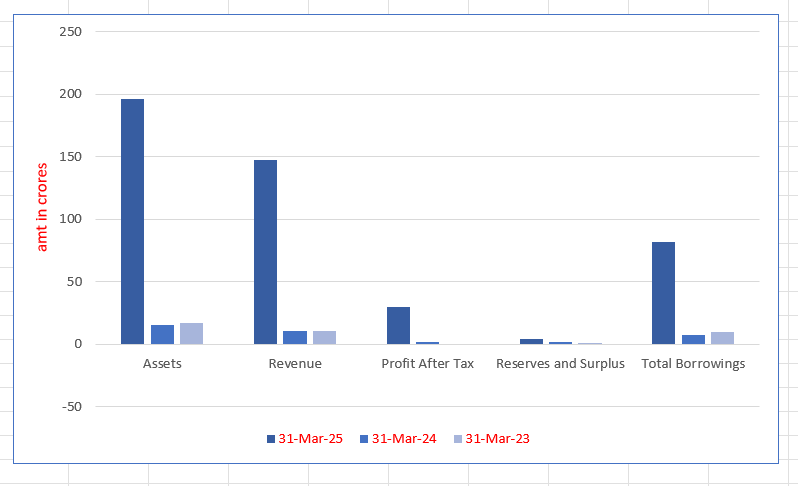Select the 'Total Borrowings' axis label
The width and height of the screenshot is (798, 486).
[x=693, y=364]
